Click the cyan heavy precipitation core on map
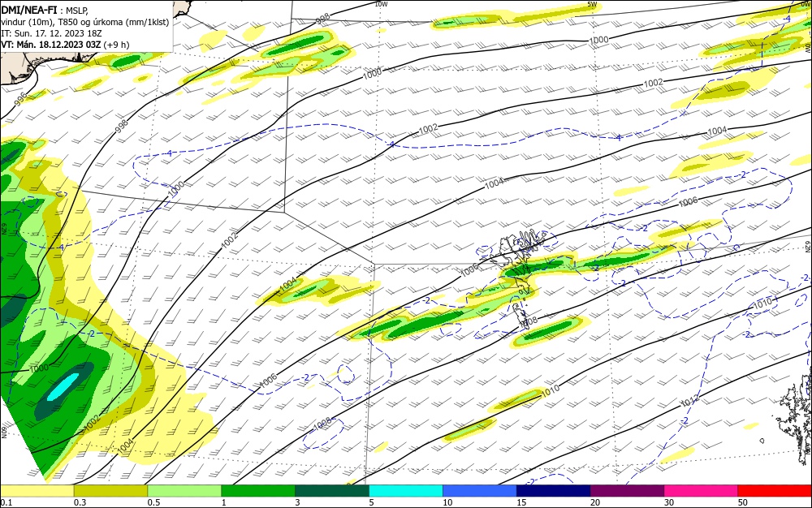The width and height of the screenshot is (812, 508). coord(63,387)
